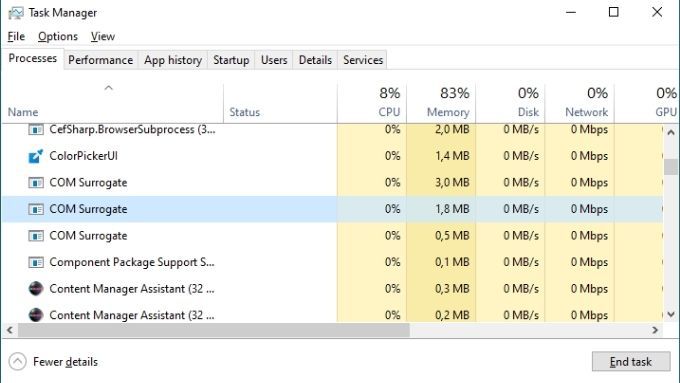680x383 pixels.
Task: Collapse view with Fewer details arrow icon
Action: point(17,362)
